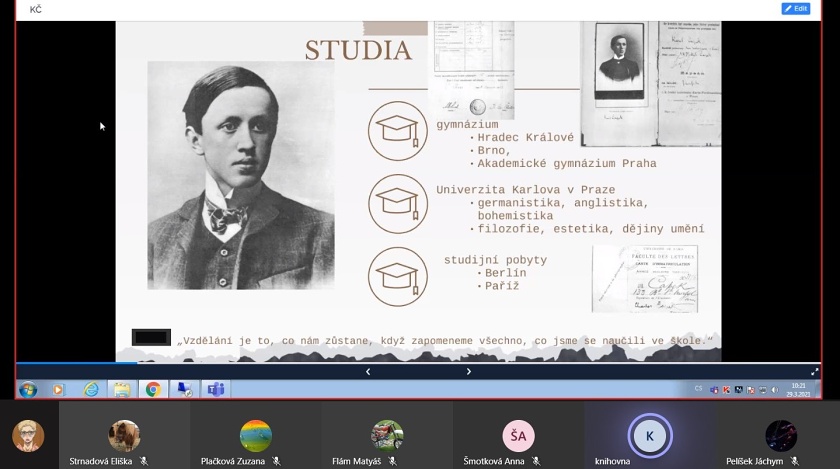Viewport: 840px width, 469px height.
Task: Click the KČ title label at top left
Action: click(36, 9)
